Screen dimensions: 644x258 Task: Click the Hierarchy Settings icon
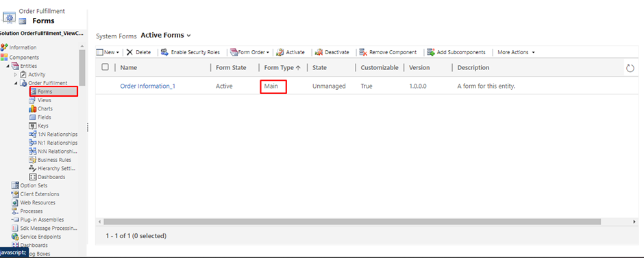[x=32, y=168]
